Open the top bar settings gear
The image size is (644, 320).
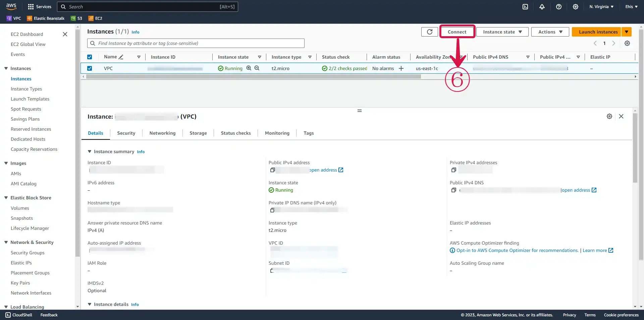click(x=576, y=7)
